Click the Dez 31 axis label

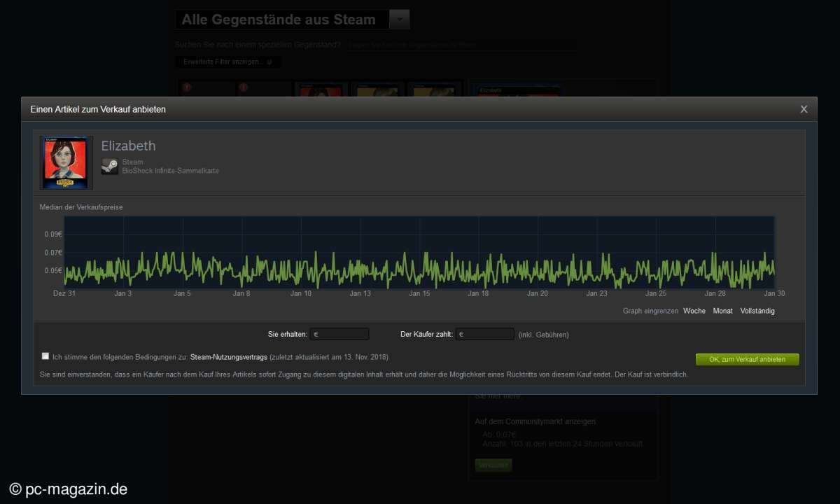64,293
